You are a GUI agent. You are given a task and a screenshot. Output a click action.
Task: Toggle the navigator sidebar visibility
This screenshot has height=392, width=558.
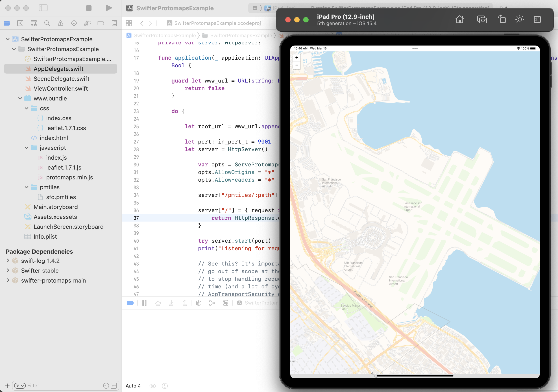(x=43, y=8)
